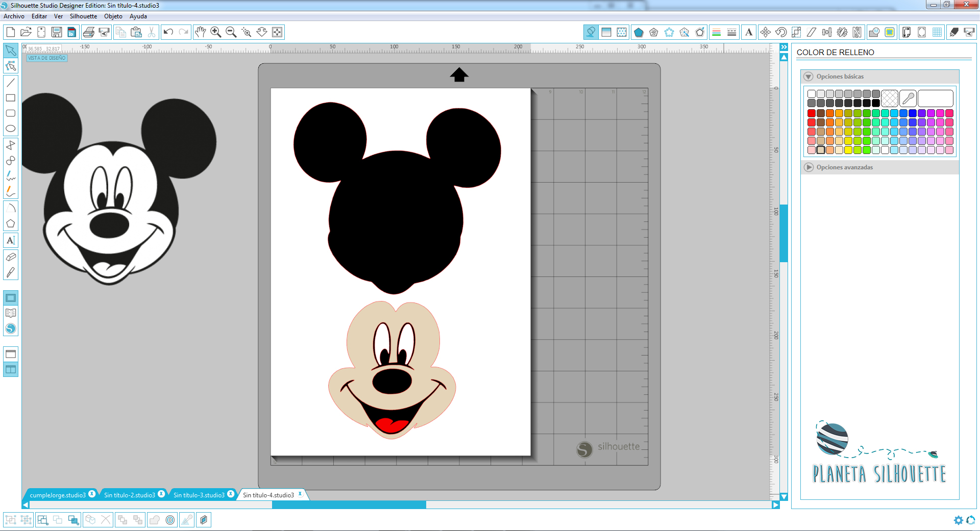The image size is (980, 531).
Task: Open the Fill Pattern panel
Action: tap(622, 32)
